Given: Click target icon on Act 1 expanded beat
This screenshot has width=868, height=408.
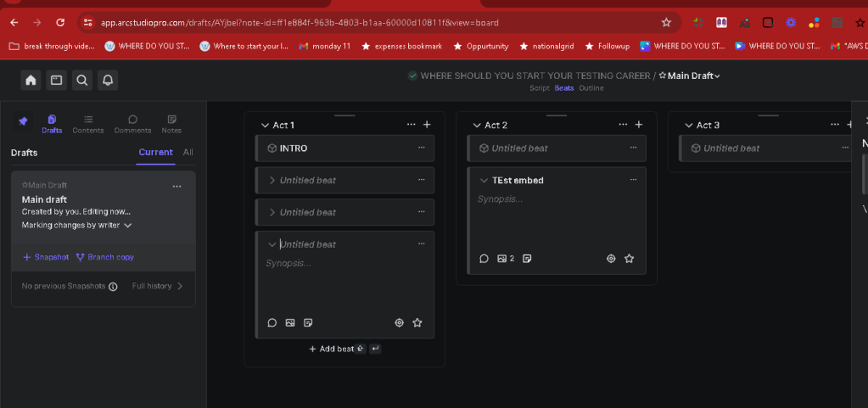Looking at the screenshot, I should coord(399,322).
